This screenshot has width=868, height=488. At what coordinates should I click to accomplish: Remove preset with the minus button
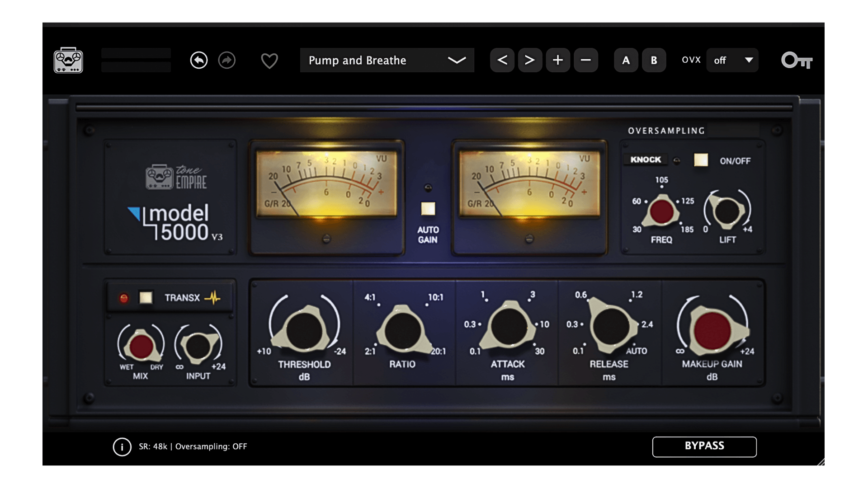(x=586, y=60)
